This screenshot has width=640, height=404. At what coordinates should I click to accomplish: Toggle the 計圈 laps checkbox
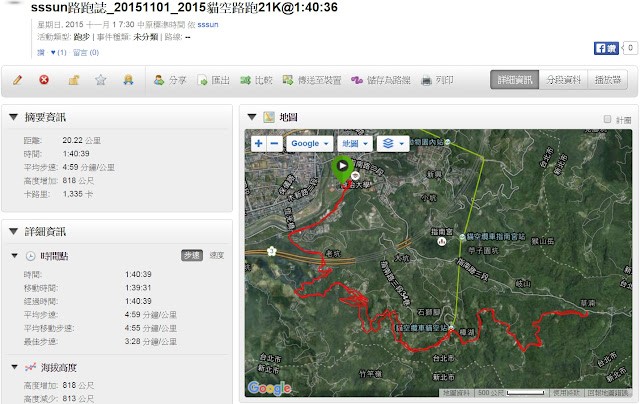[607, 119]
